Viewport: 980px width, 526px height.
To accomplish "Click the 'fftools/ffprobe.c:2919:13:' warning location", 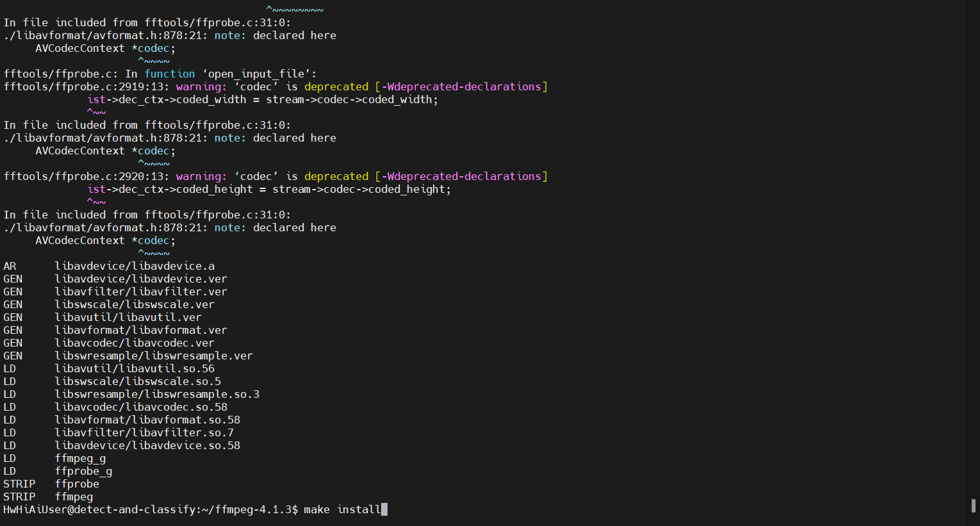I will [x=86, y=86].
